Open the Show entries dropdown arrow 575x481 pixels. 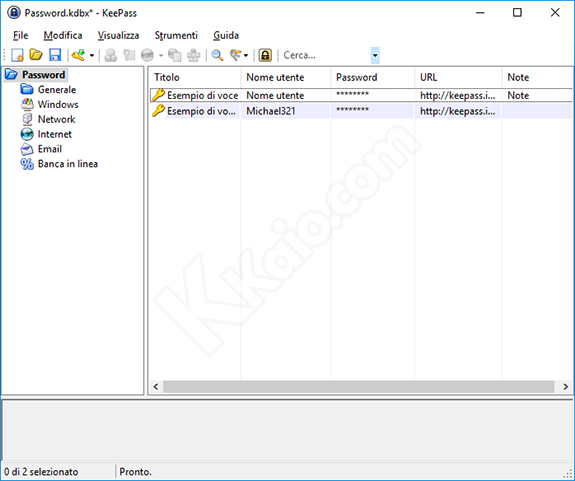(246, 56)
